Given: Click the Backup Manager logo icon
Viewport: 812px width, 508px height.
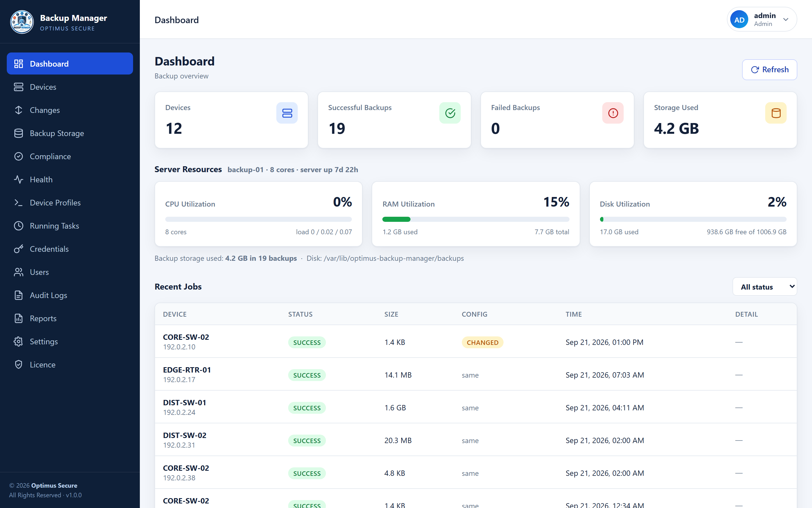Looking at the screenshot, I should [x=22, y=22].
